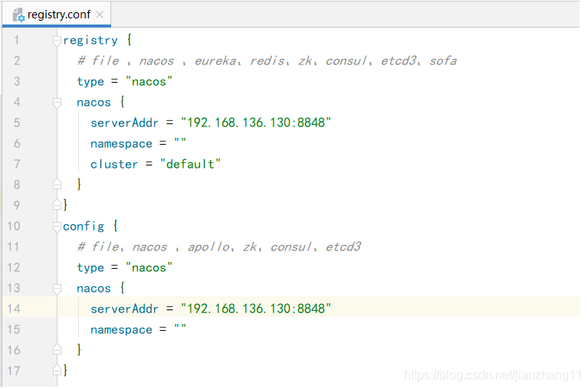588x389 pixels.
Task: Click the line number 5 in gutter
Action: [x=17, y=123]
